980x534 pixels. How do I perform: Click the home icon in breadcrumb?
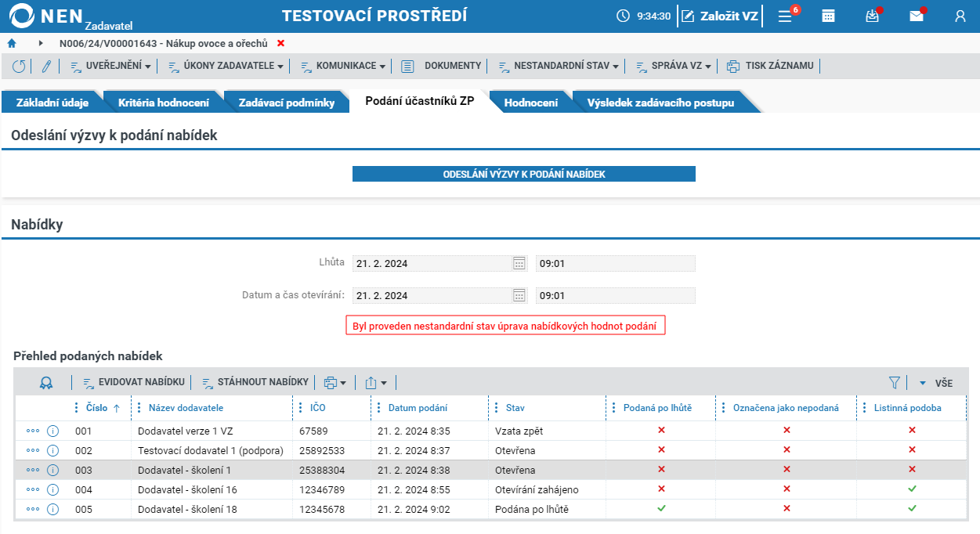[12, 43]
